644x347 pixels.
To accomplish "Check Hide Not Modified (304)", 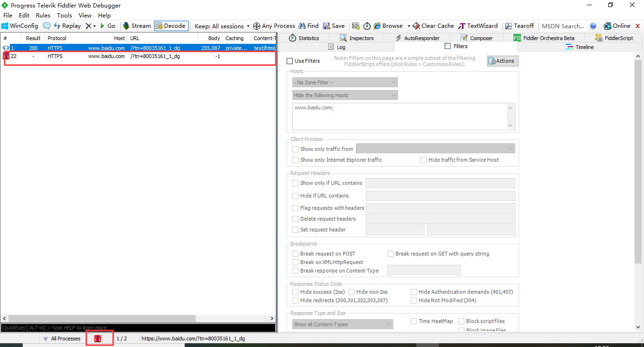I will pos(413,300).
